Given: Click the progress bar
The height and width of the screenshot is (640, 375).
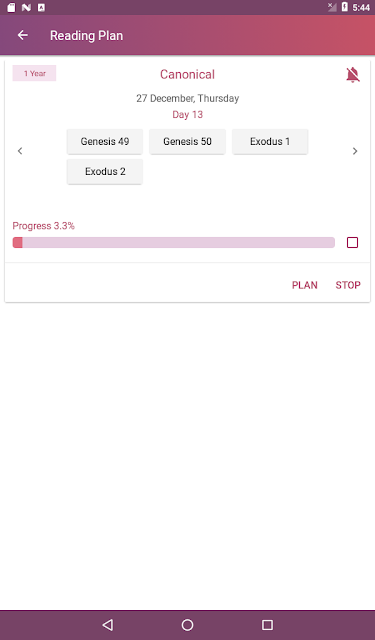Looking at the screenshot, I should pyautogui.click(x=174, y=242).
